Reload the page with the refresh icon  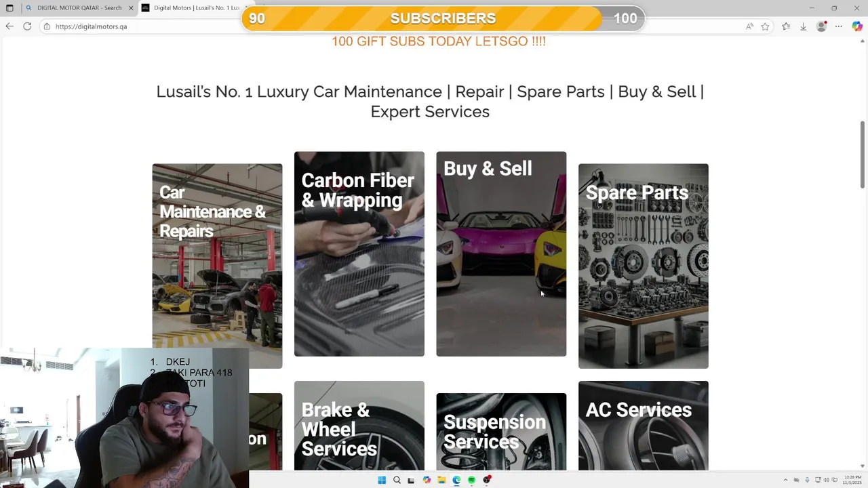[x=27, y=26]
